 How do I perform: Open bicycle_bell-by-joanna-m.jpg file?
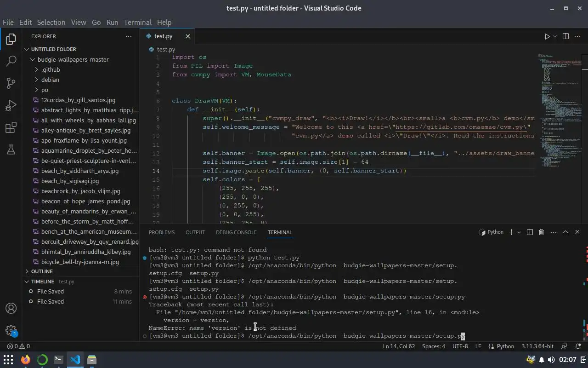point(81,262)
